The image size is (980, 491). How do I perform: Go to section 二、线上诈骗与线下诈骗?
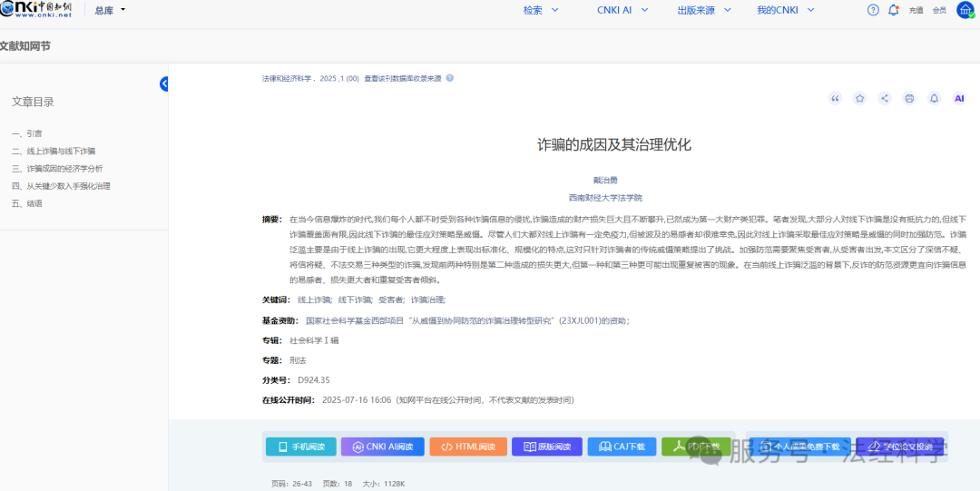[x=54, y=151]
